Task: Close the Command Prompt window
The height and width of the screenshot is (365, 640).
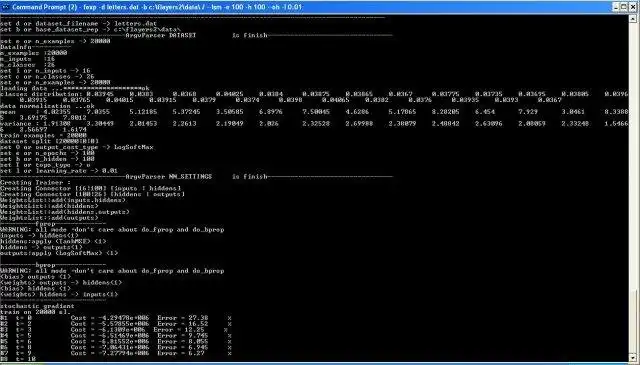Action: point(633,7)
